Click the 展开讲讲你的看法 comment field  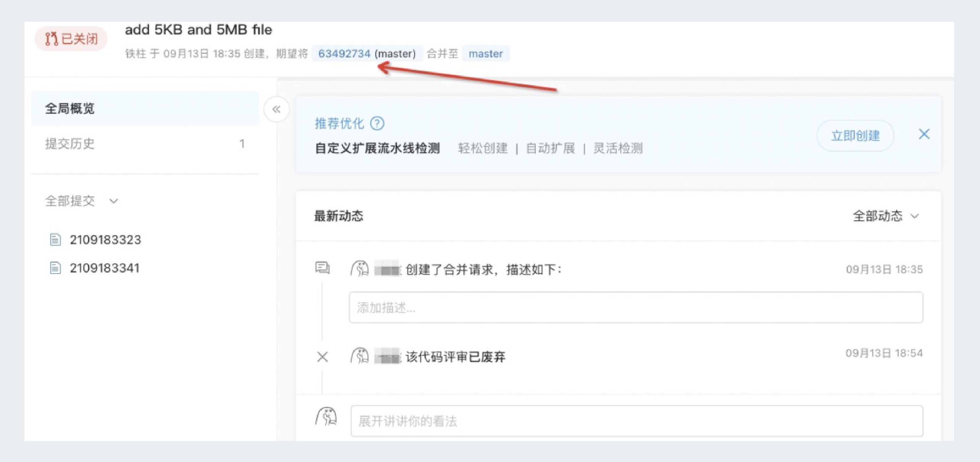point(637,421)
